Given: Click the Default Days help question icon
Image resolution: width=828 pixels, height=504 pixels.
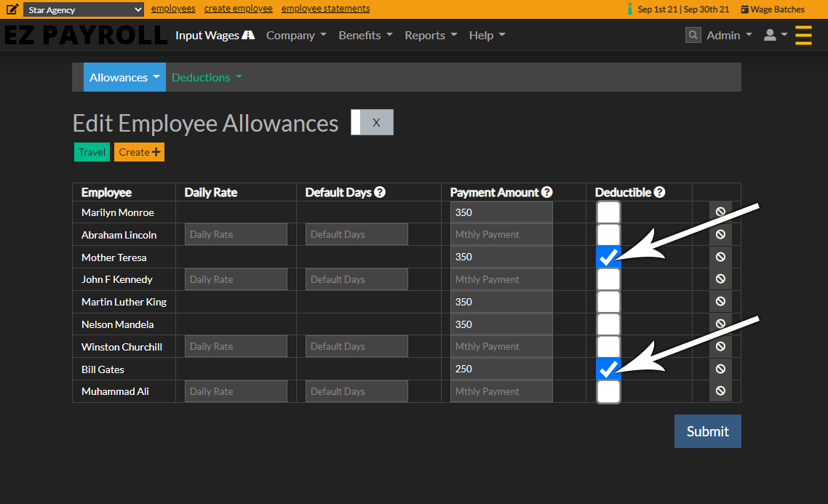Looking at the screenshot, I should pos(380,193).
